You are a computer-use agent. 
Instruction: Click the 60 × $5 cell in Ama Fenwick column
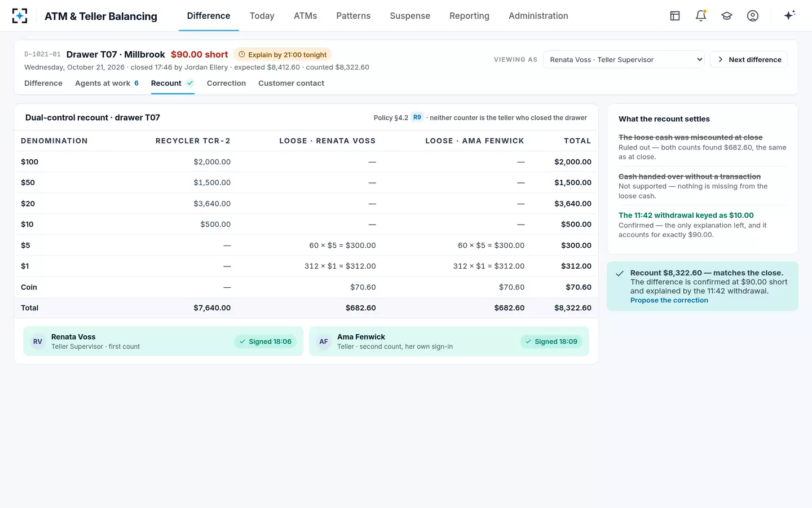coord(491,246)
